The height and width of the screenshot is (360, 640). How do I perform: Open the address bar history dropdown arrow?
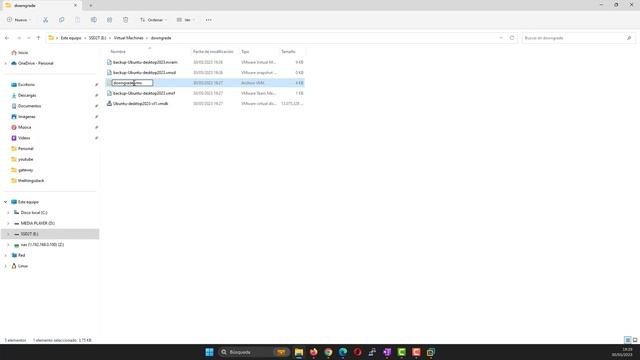[501, 38]
